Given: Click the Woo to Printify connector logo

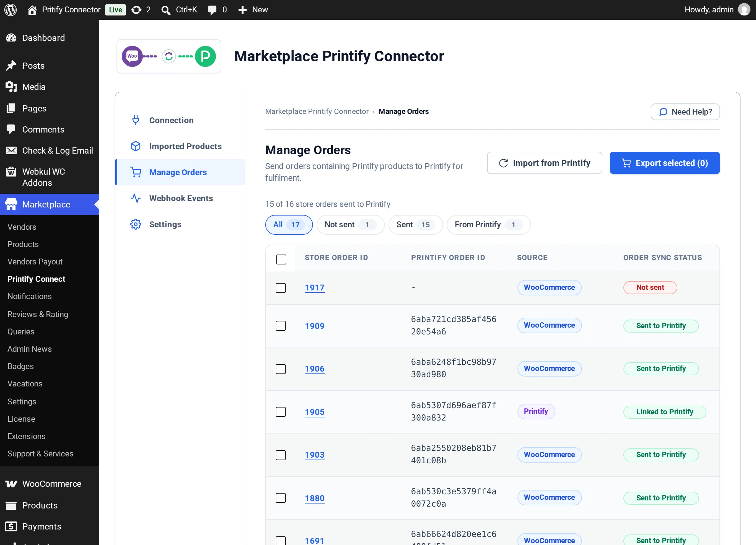Looking at the screenshot, I should click(169, 56).
